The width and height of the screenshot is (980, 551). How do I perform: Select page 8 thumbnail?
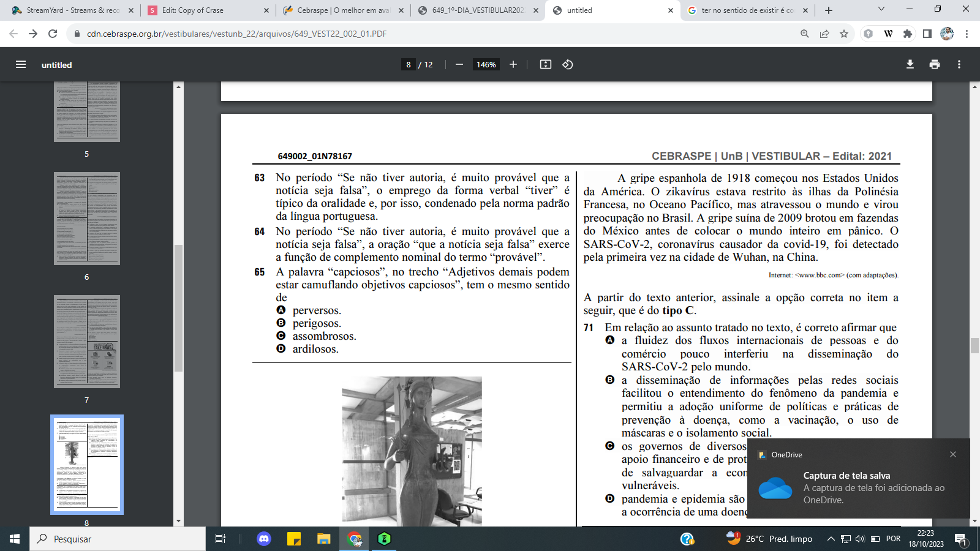coord(87,465)
